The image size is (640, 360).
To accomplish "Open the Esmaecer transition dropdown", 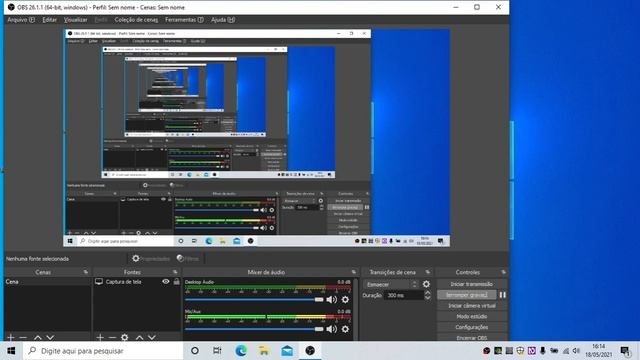I will tap(391, 284).
